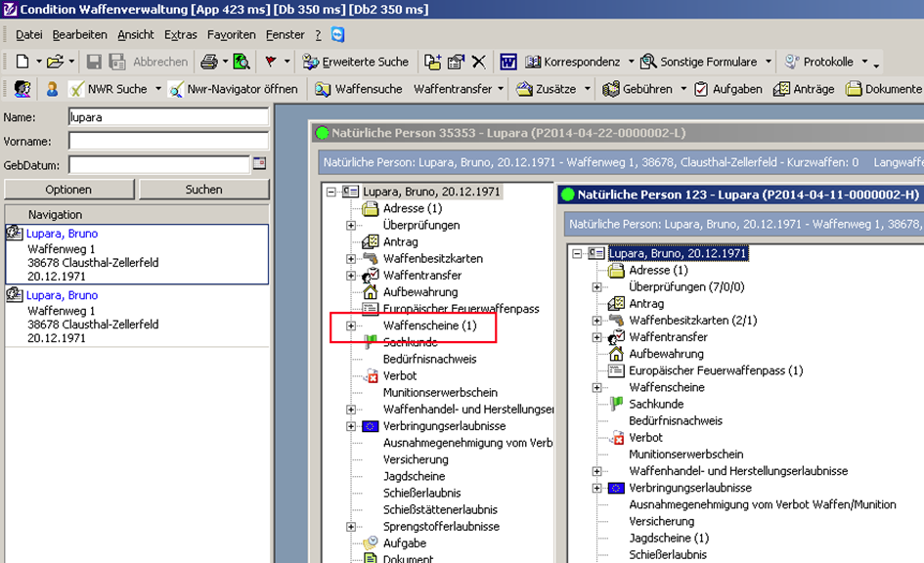The image size is (924, 563).
Task: Click into the Vorname input field
Action: (x=167, y=141)
